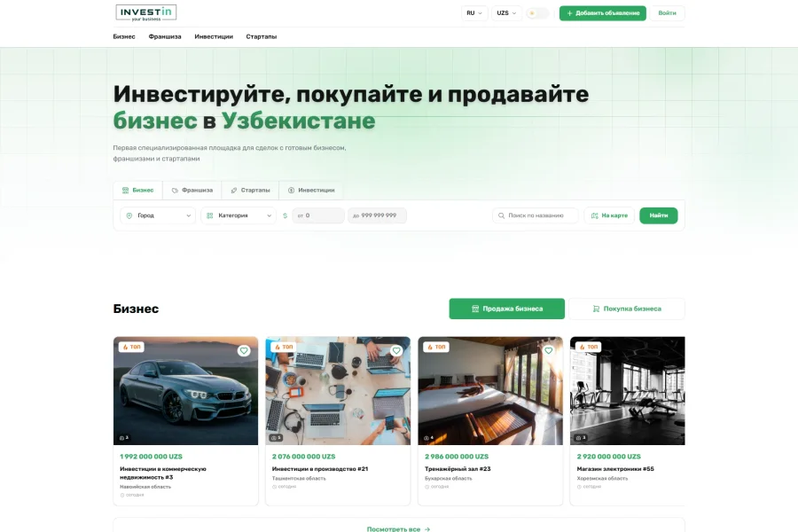Click the Хорезмская область location text
Viewport: 798px width, 532px height.
pos(602,479)
